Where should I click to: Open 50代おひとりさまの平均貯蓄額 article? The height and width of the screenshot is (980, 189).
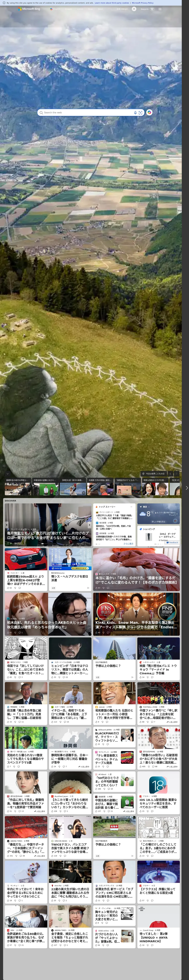coord(107,781)
